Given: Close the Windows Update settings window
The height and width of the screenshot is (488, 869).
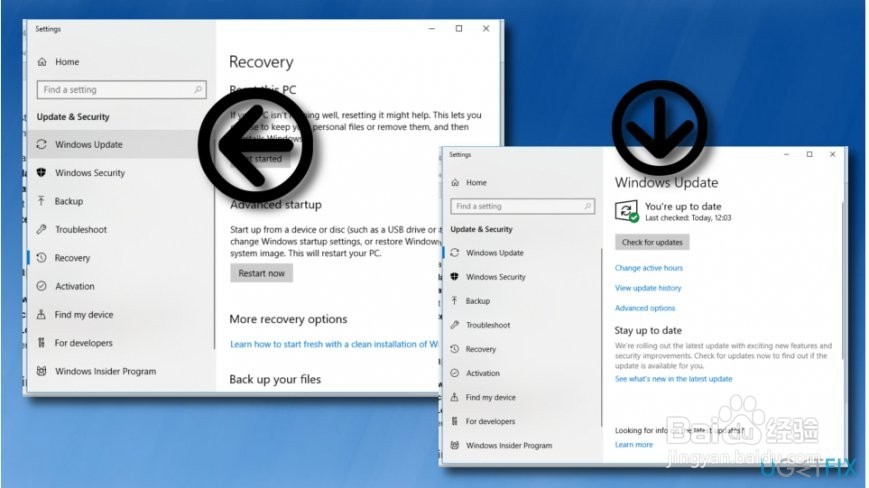Looking at the screenshot, I should tap(832, 154).
